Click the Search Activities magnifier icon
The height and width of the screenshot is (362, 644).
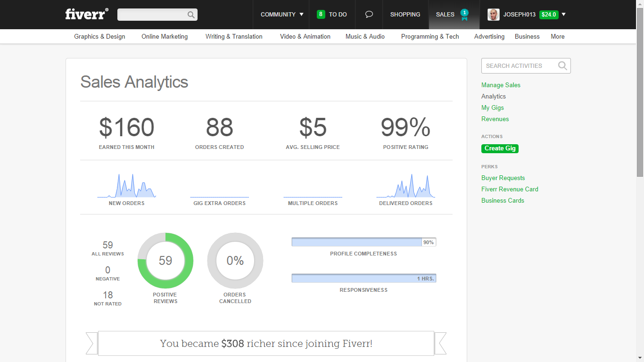point(562,66)
